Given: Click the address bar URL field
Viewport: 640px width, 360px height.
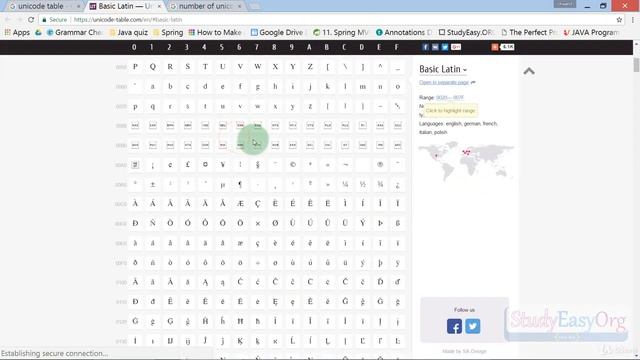Looking at the screenshot, I should [327, 20].
